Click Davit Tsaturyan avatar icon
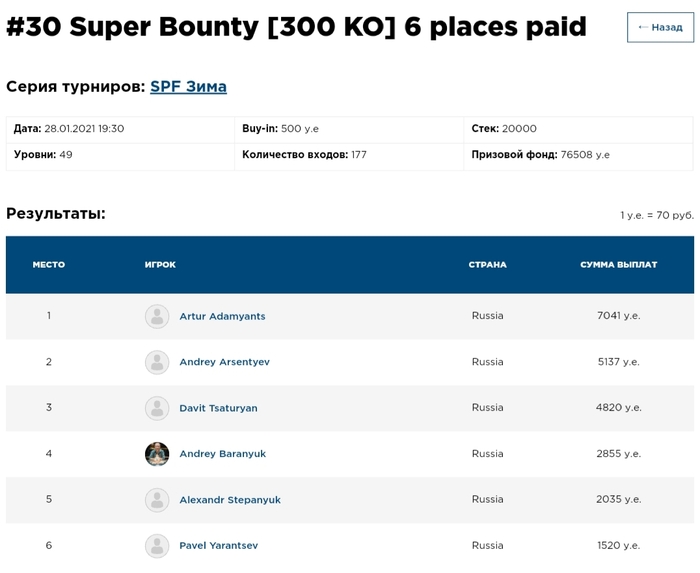The height and width of the screenshot is (573, 700). (157, 408)
